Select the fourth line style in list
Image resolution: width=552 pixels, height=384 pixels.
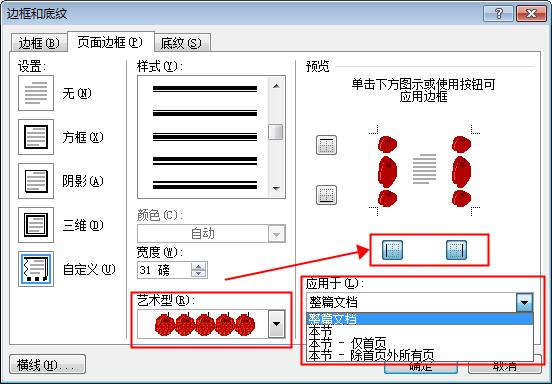pyautogui.click(x=205, y=161)
